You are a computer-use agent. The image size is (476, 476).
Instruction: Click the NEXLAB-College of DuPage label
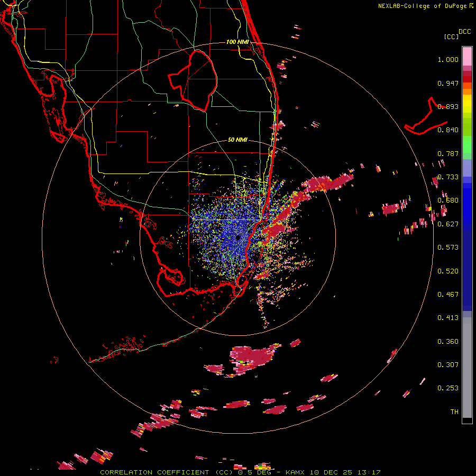[x=422, y=6]
